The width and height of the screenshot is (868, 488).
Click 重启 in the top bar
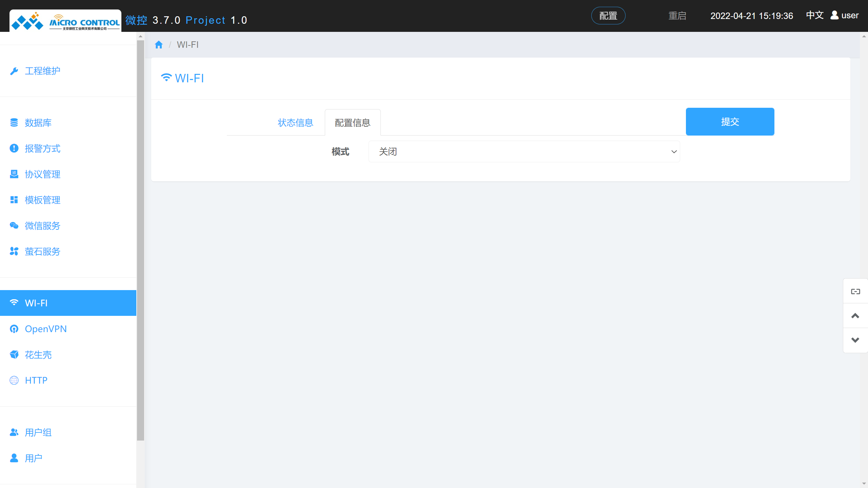tap(677, 16)
